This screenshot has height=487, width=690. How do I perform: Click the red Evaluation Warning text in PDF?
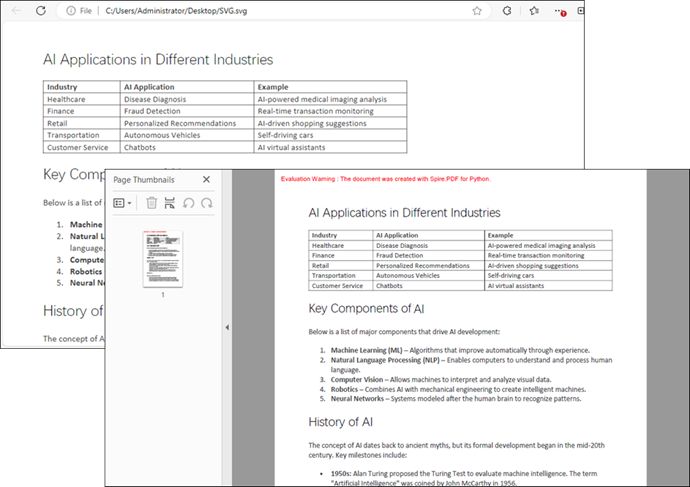pos(385,179)
